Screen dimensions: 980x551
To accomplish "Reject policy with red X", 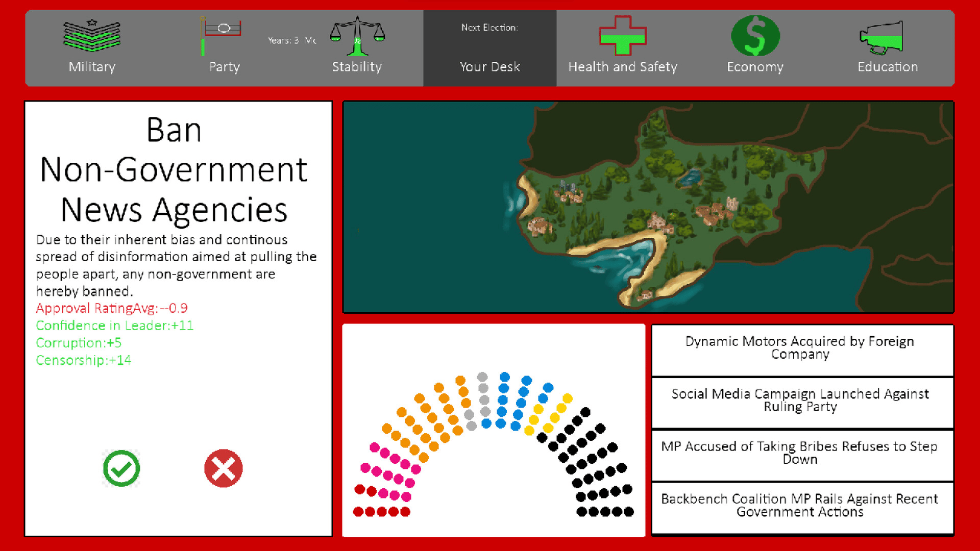I will (x=223, y=468).
